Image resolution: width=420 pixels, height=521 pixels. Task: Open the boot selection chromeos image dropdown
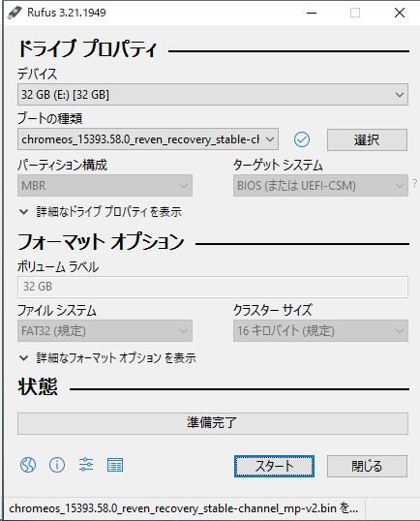click(148, 139)
